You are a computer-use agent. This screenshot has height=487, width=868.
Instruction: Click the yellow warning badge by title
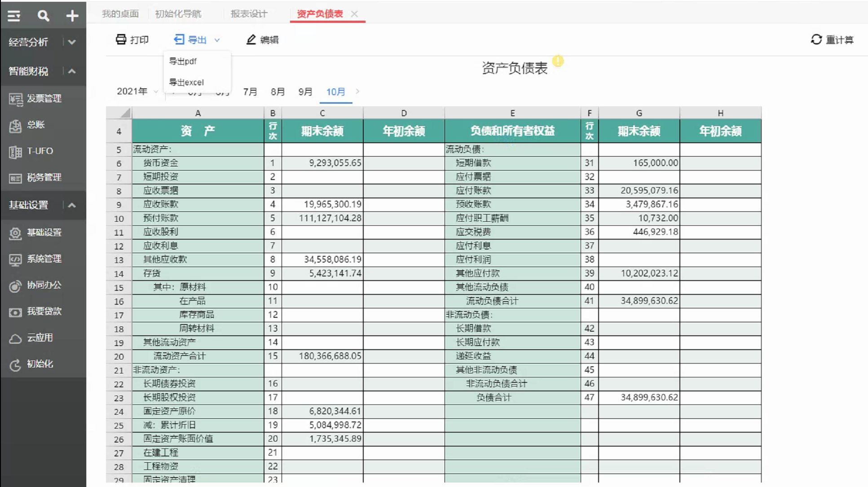pyautogui.click(x=558, y=61)
